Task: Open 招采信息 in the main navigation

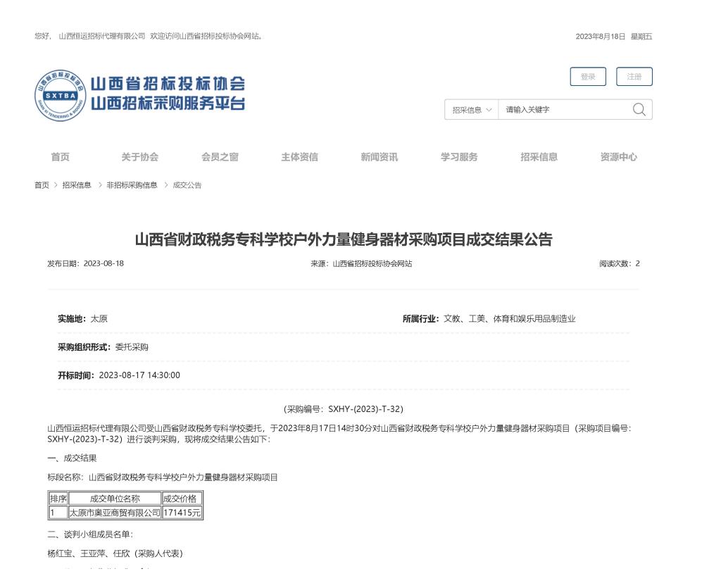Action: tap(539, 157)
